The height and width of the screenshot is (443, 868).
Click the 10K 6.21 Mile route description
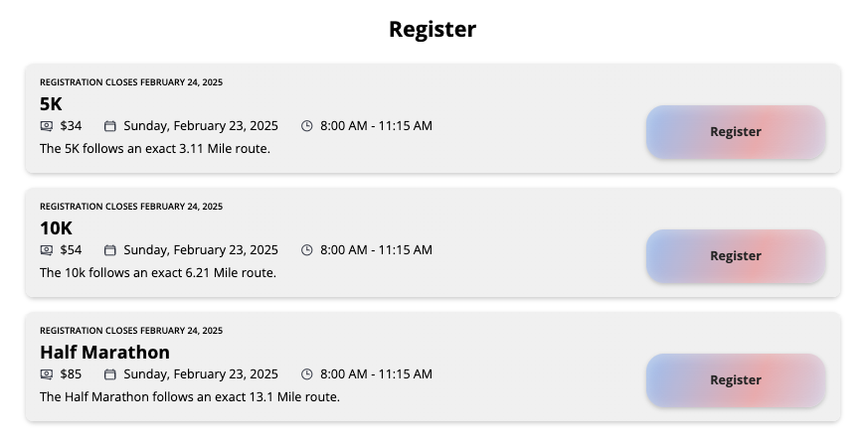click(x=158, y=273)
